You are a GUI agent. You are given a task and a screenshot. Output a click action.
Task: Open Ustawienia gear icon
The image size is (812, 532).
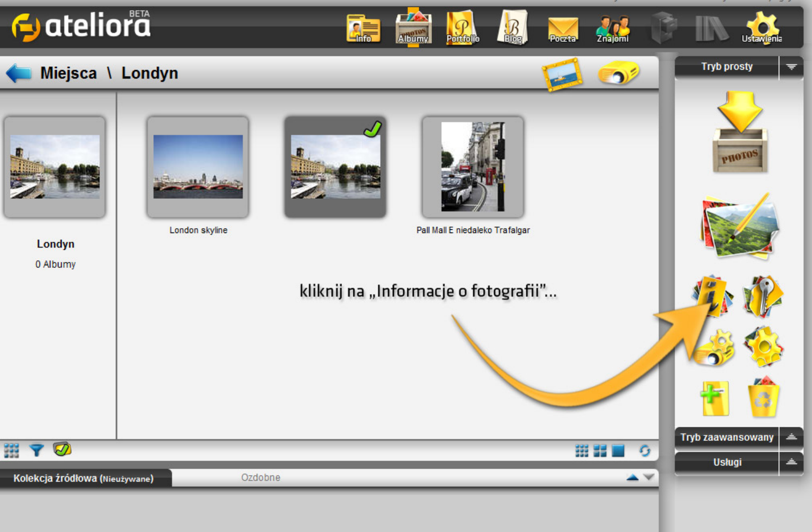coord(762,28)
